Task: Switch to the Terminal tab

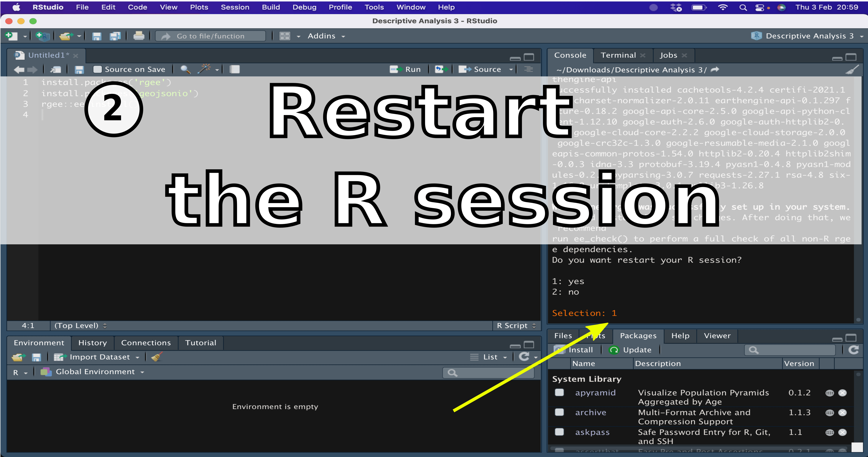Action: point(618,55)
